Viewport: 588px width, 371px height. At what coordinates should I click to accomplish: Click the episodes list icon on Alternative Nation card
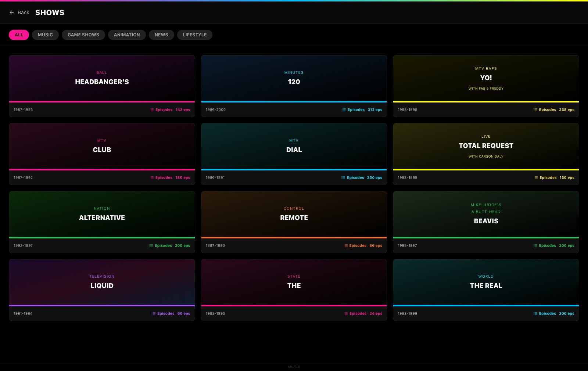[151, 246]
